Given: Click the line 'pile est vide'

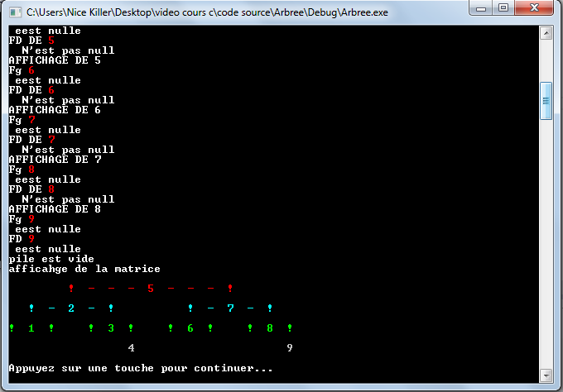Looking at the screenshot, I should coord(51,259).
